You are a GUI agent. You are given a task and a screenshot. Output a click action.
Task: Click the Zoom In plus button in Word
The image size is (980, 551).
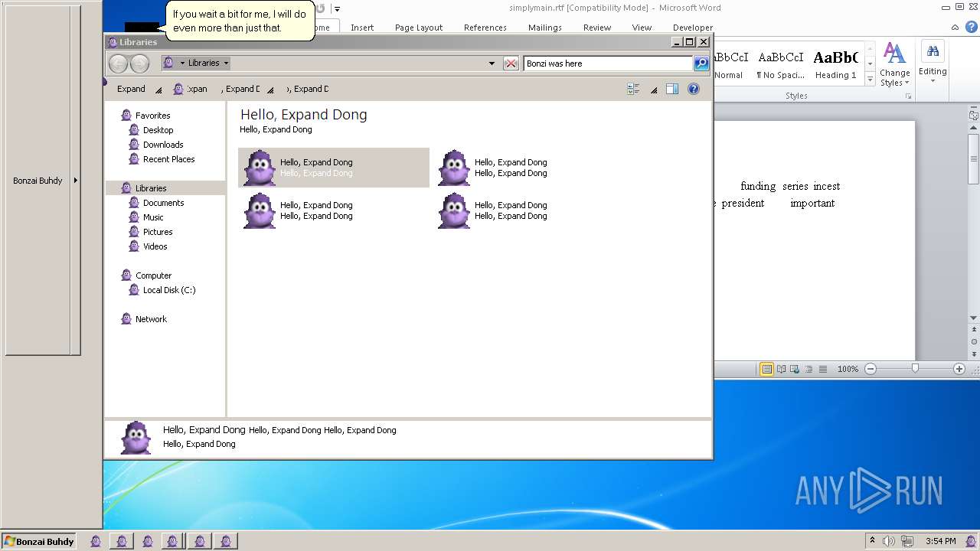click(959, 369)
